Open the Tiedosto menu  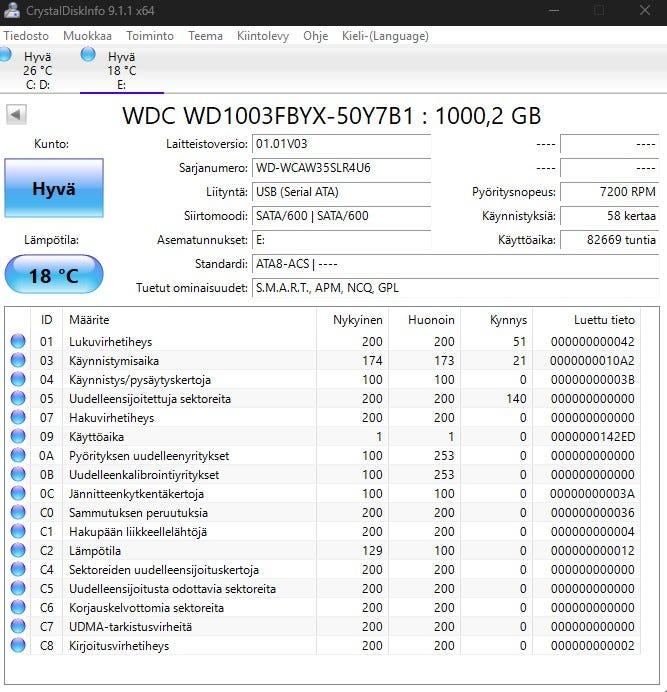tap(26, 36)
